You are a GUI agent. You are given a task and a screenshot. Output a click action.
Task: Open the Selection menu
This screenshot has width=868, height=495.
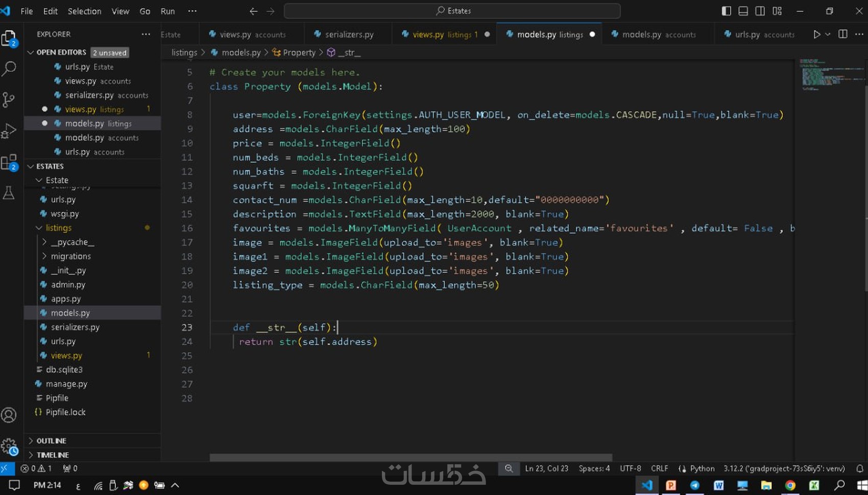coord(84,11)
